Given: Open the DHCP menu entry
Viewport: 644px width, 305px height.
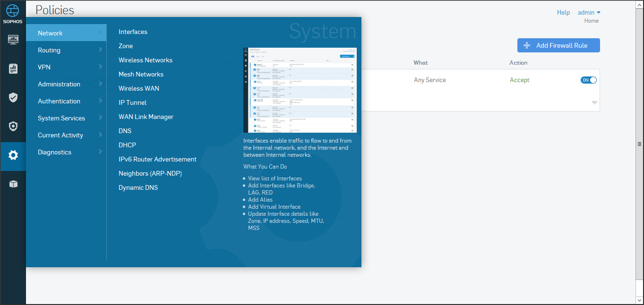Looking at the screenshot, I should coord(127,145).
